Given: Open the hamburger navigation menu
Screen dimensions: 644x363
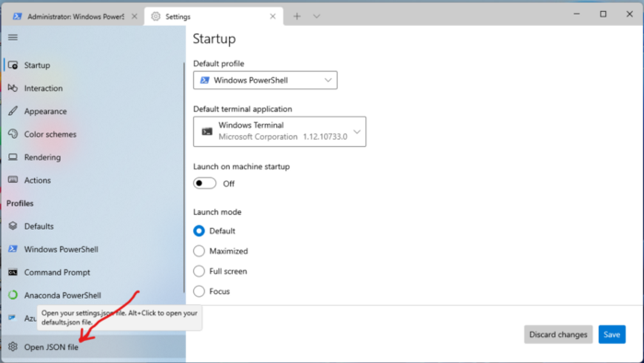Looking at the screenshot, I should (13, 38).
